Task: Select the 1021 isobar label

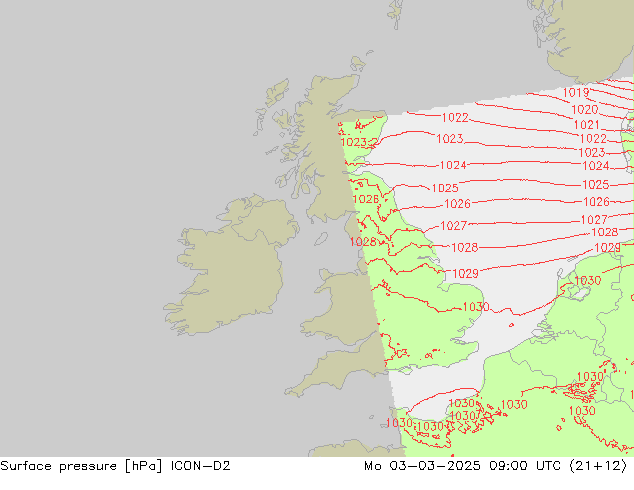Action: [x=587, y=125]
